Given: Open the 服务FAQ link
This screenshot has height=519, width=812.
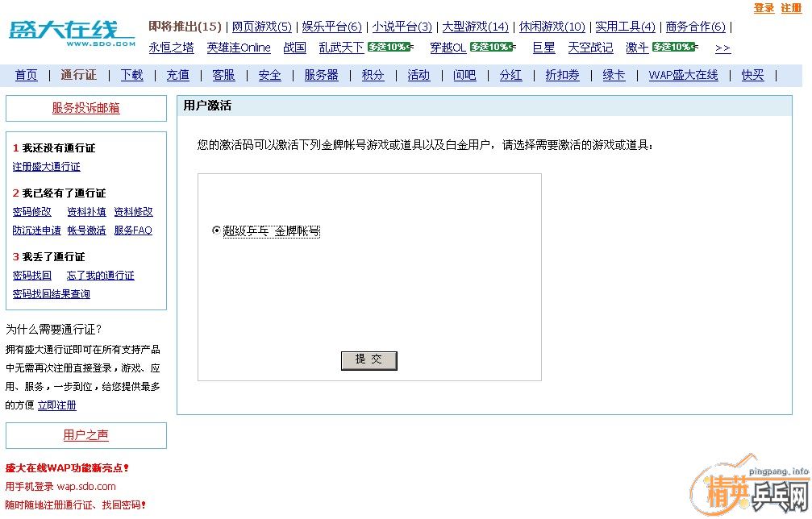Looking at the screenshot, I should point(133,230).
